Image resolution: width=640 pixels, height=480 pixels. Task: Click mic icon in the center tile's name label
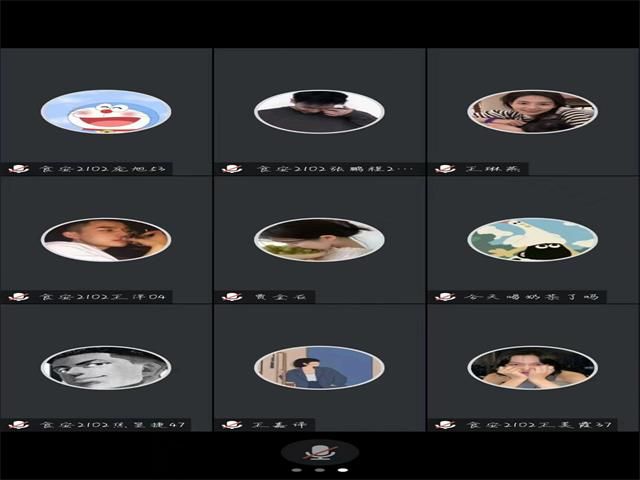[x=232, y=297]
